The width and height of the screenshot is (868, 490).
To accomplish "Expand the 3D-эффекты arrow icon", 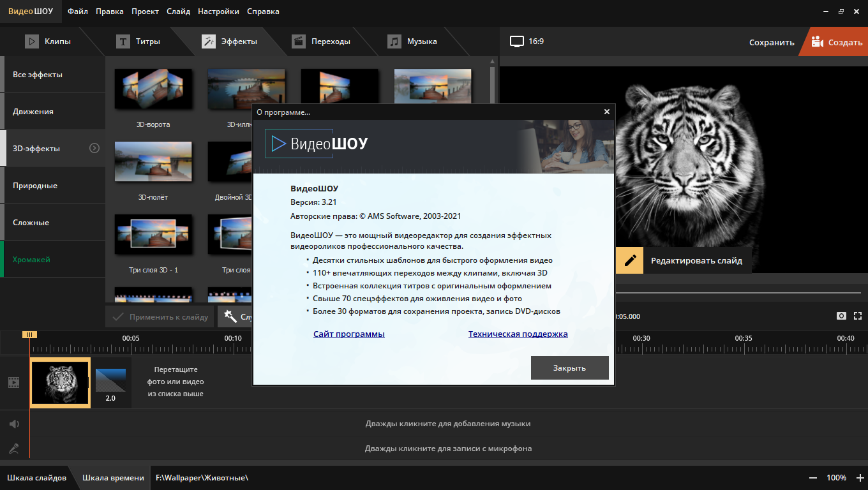I will click(94, 148).
